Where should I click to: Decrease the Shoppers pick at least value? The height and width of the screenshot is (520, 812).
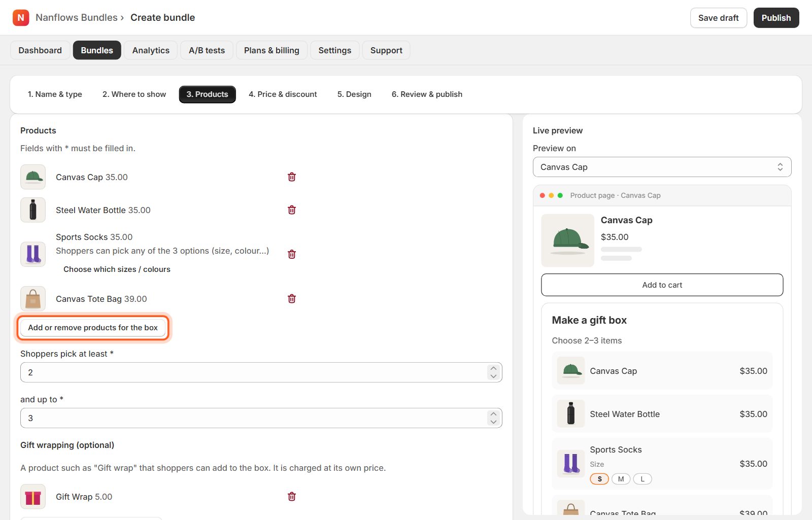click(x=493, y=376)
